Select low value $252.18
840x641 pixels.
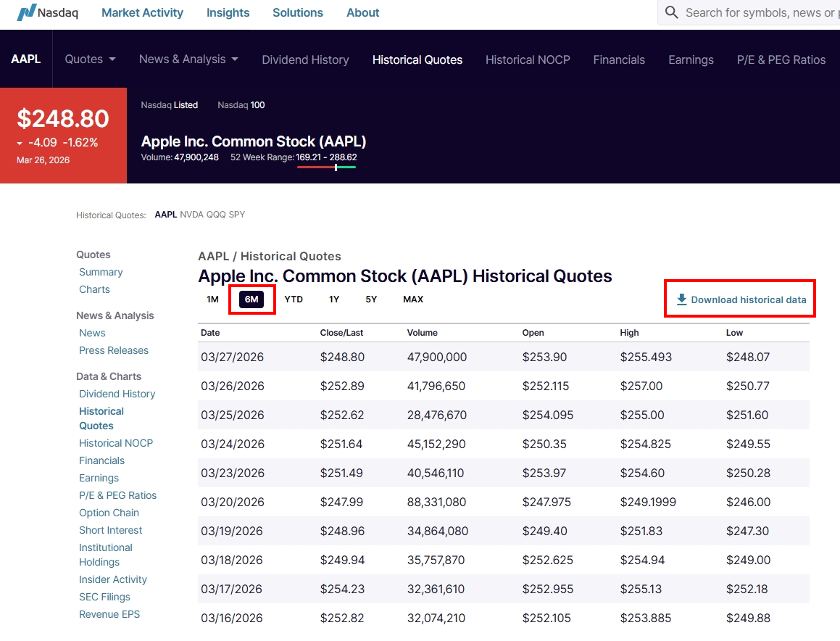[747, 589]
